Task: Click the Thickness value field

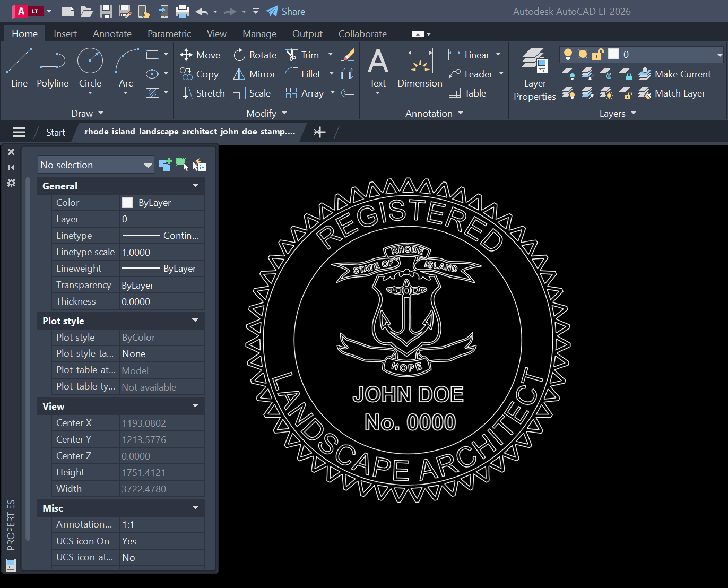Action: [162, 301]
